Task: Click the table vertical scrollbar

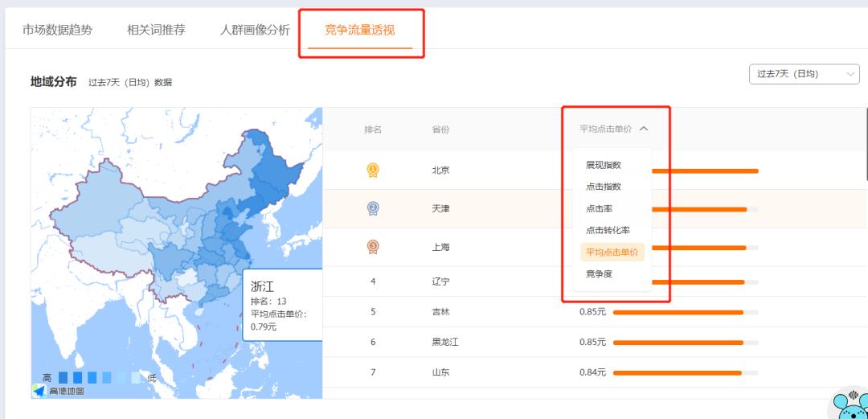Action: 866,144
